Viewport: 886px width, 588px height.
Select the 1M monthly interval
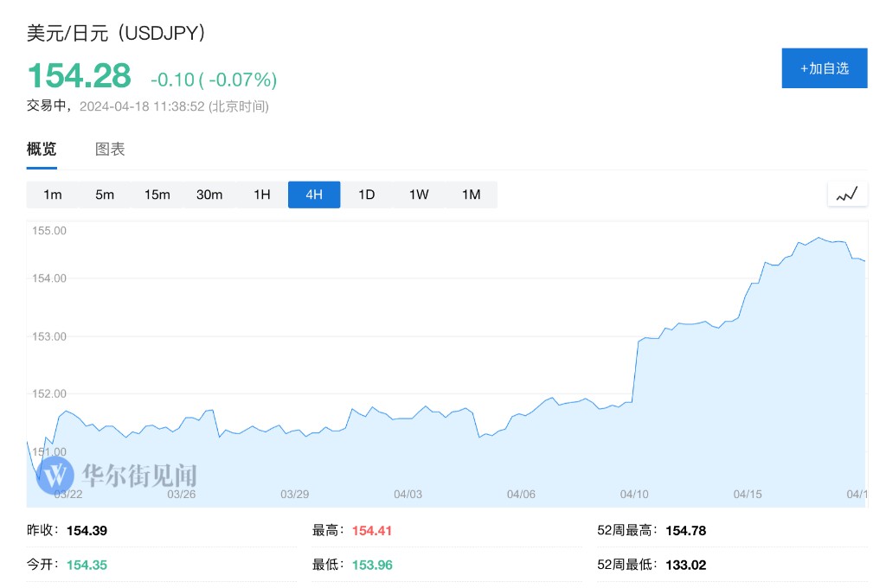(471, 195)
